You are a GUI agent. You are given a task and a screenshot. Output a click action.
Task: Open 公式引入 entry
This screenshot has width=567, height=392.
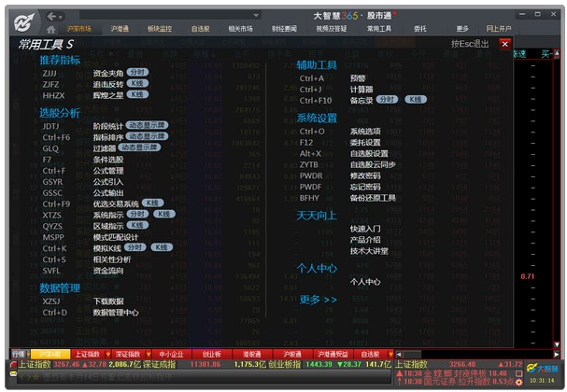[108, 182]
